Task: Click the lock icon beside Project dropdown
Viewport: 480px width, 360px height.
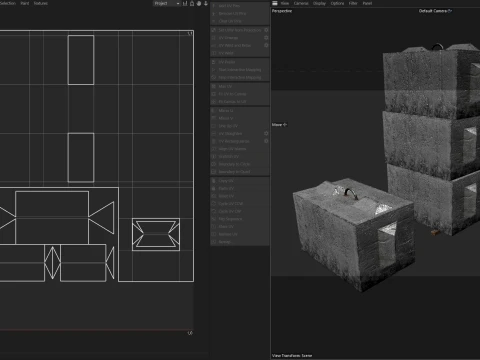Action: pyautogui.click(x=192, y=3)
